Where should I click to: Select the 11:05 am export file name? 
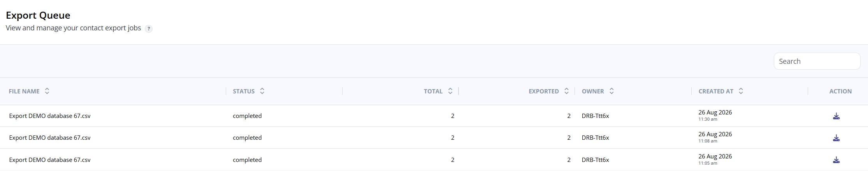50,160
